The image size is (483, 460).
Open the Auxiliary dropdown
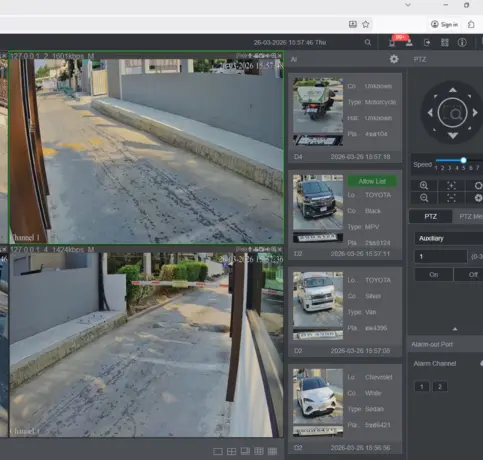[x=449, y=238]
